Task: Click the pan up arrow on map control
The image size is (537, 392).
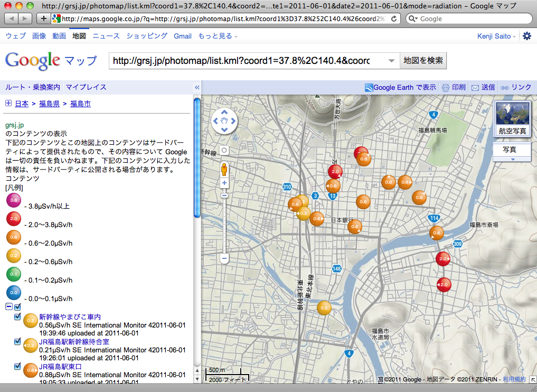Action: pos(224,112)
